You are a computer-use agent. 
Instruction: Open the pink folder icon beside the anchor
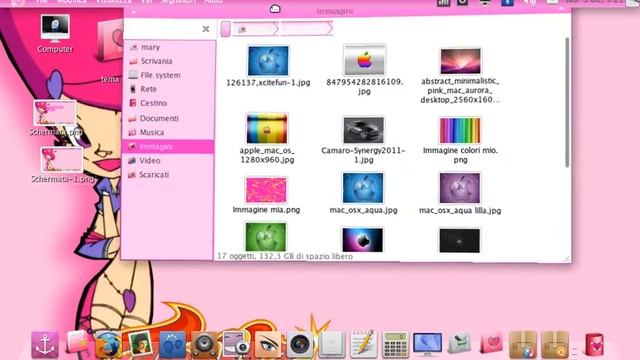pyautogui.click(x=77, y=342)
